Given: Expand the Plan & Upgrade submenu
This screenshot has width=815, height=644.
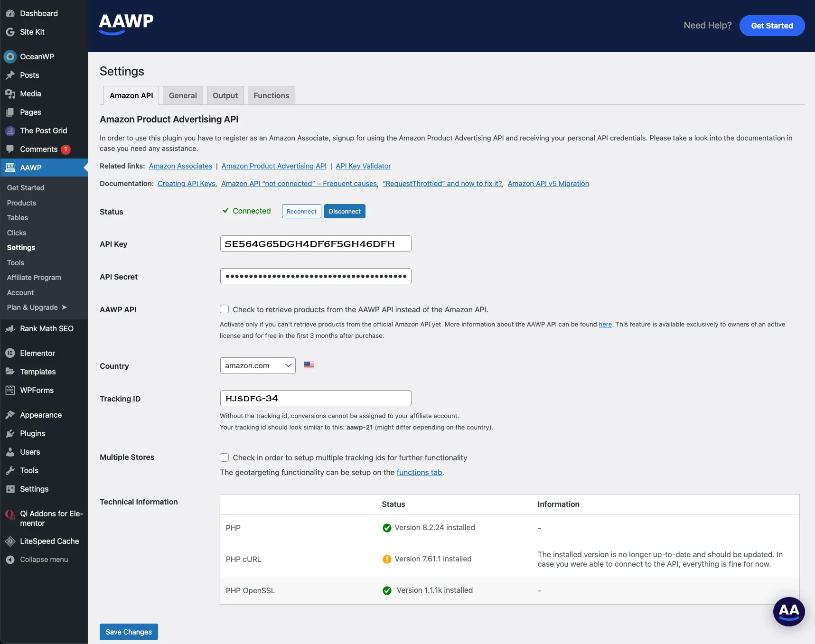Looking at the screenshot, I should click(x=37, y=308).
